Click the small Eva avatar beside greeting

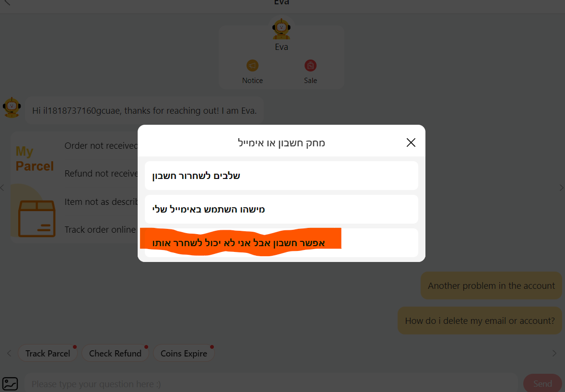[12, 107]
